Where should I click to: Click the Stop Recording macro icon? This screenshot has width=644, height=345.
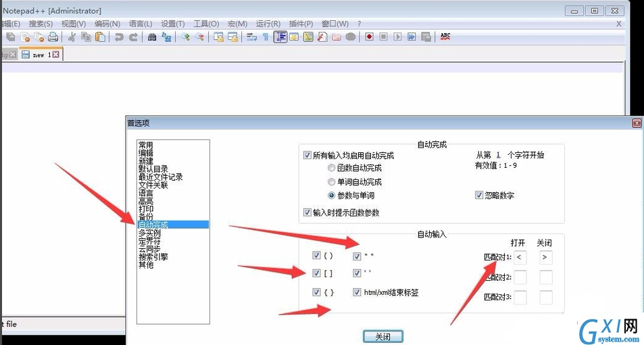[383, 37]
